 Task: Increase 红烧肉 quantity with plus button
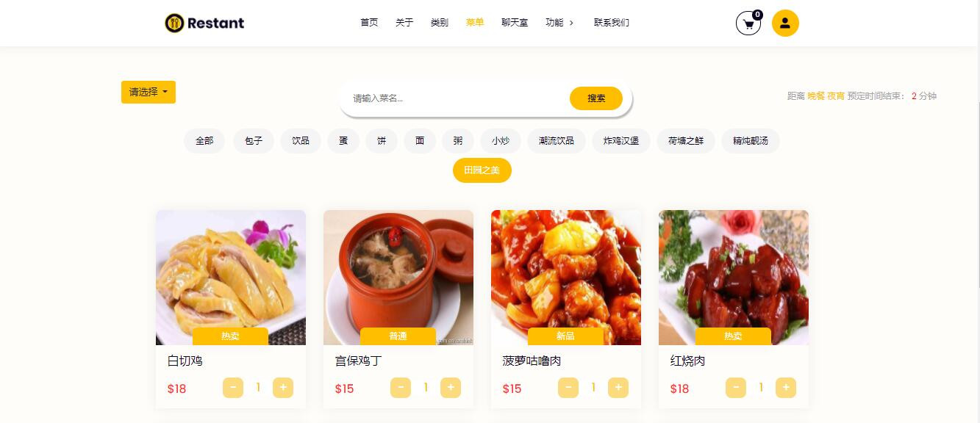786,388
